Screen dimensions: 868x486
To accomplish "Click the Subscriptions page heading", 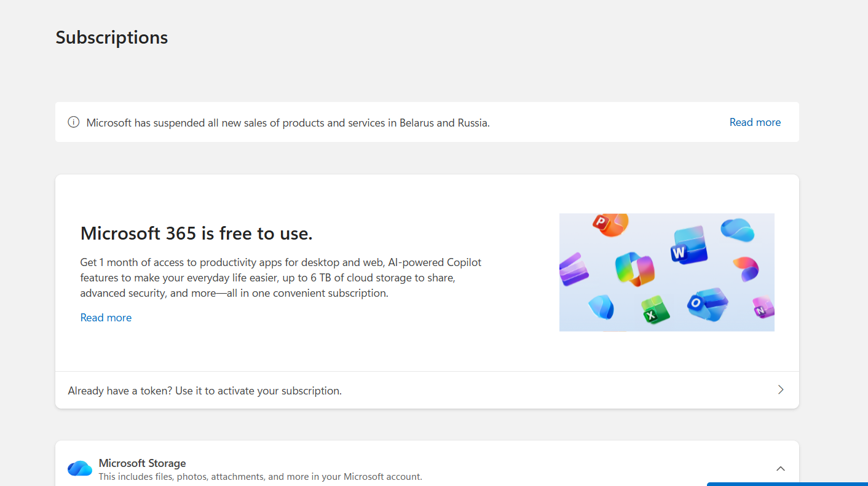I will tap(112, 37).
